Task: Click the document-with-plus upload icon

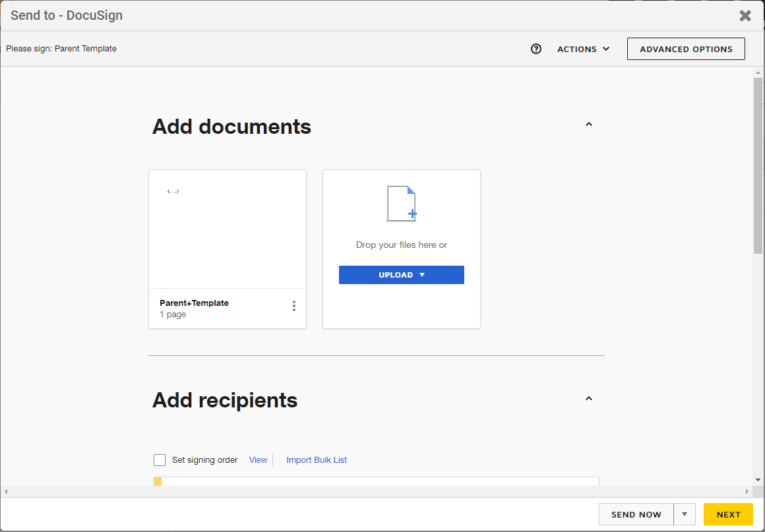Action: tap(402, 203)
